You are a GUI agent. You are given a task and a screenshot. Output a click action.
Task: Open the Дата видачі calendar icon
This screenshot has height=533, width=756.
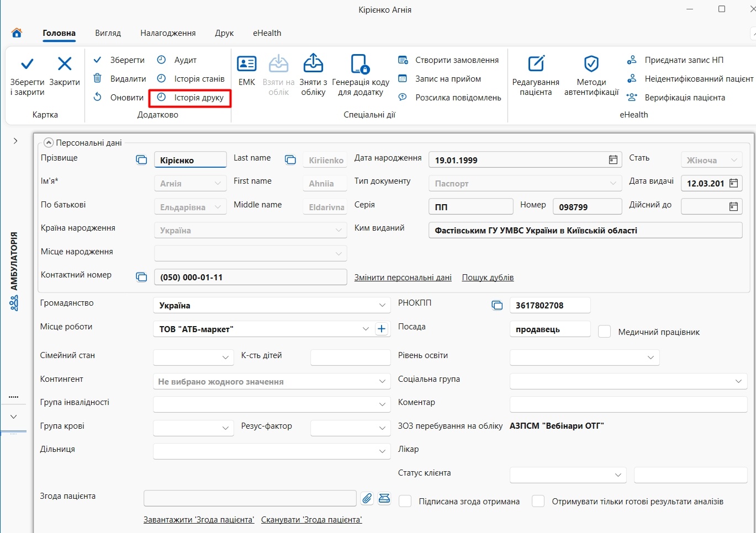coord(733,183)
